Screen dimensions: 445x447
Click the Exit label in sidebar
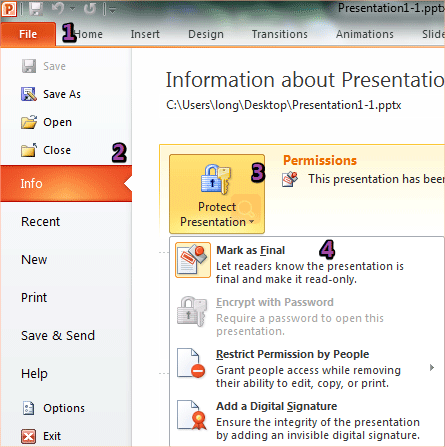click(x=52, y=436)
